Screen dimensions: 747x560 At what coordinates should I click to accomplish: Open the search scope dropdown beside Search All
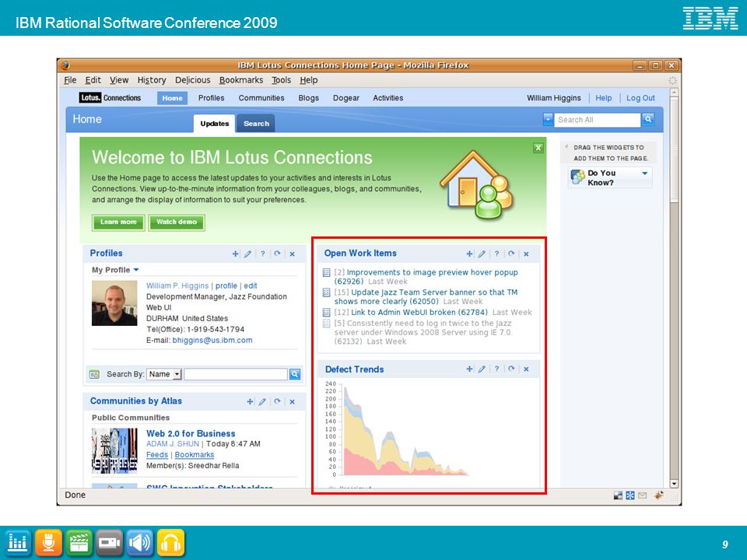click(x=548, y=120)
